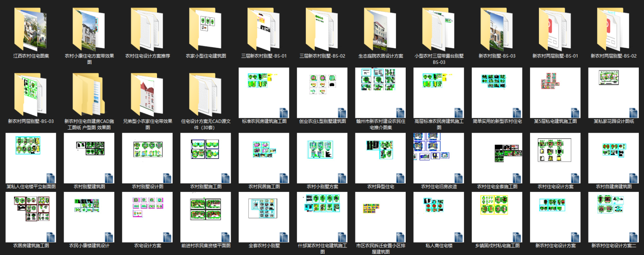Select the 全套农村小别墅 file thumbnail
Image resolution: width=644 pixels, height=255 pixels.
[x=264, y=217]
